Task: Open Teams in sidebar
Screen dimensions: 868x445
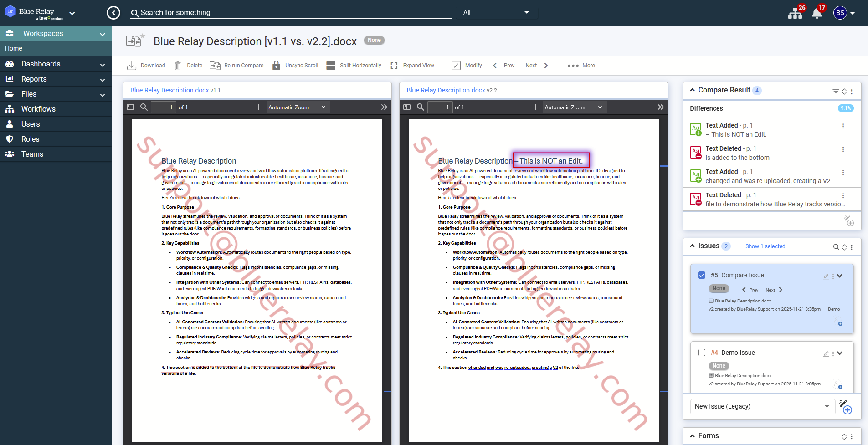Action: coord(56,154)
